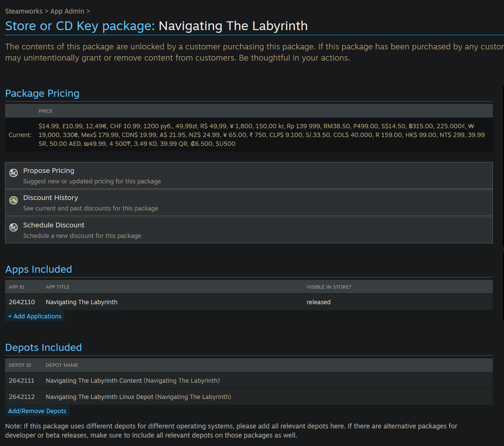Image resolution: width=504 pixels, height=446 pixels.
Task: Click the VISIBLE IN STORE? column header
Action: (329, 287)
